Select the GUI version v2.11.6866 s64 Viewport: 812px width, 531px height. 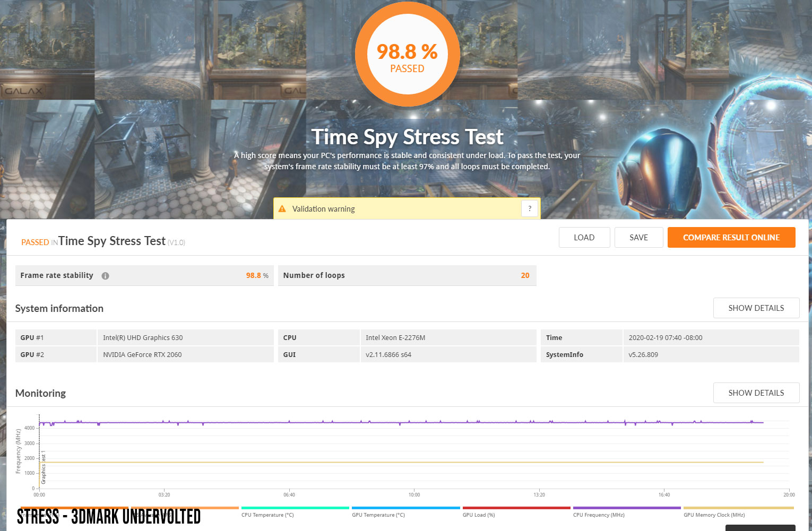(388, 355)
